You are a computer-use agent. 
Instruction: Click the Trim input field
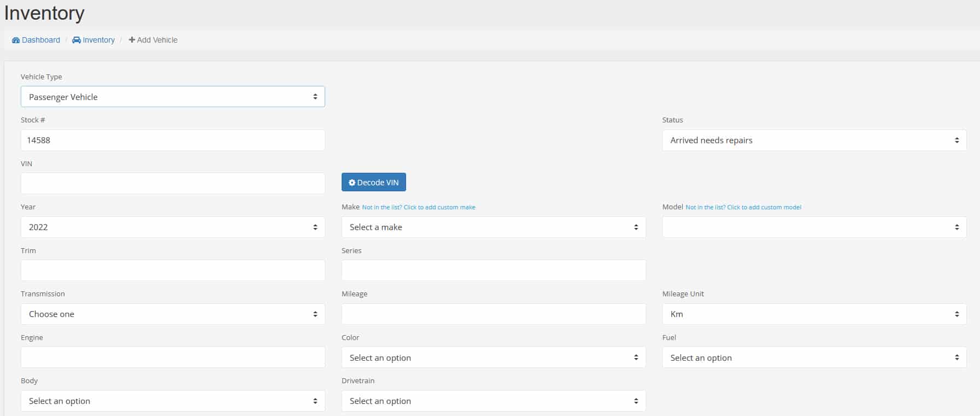[x=173, y=270]
